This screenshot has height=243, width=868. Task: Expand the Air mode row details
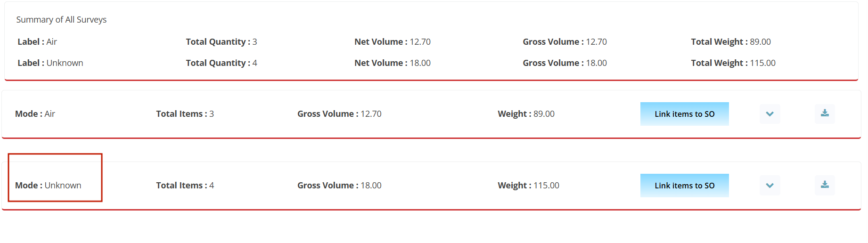tap(770, 114)
